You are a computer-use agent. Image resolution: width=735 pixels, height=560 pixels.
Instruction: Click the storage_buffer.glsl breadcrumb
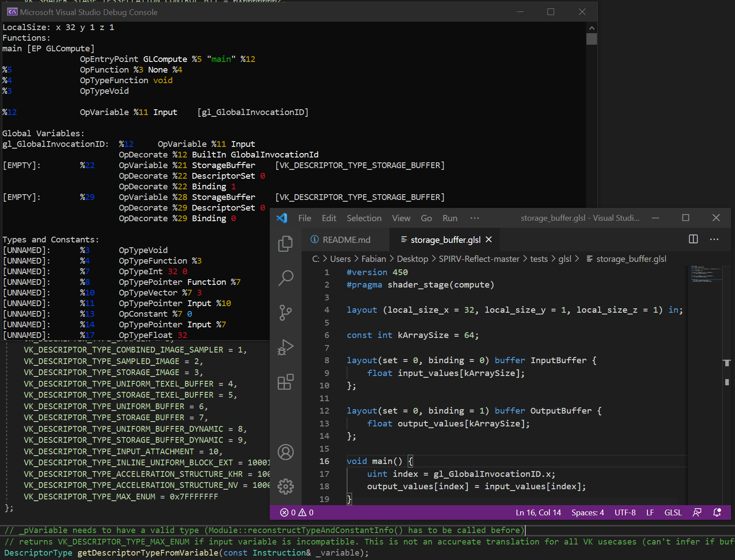(631, 259)
